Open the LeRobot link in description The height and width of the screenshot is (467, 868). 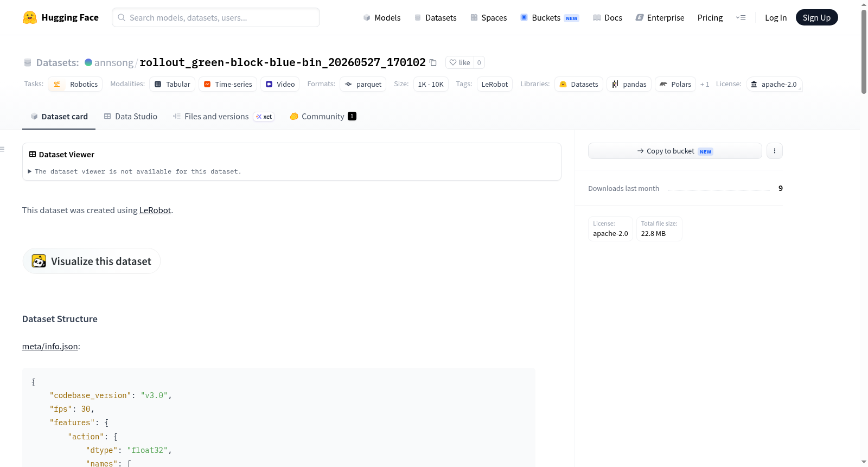click(155, 210)
